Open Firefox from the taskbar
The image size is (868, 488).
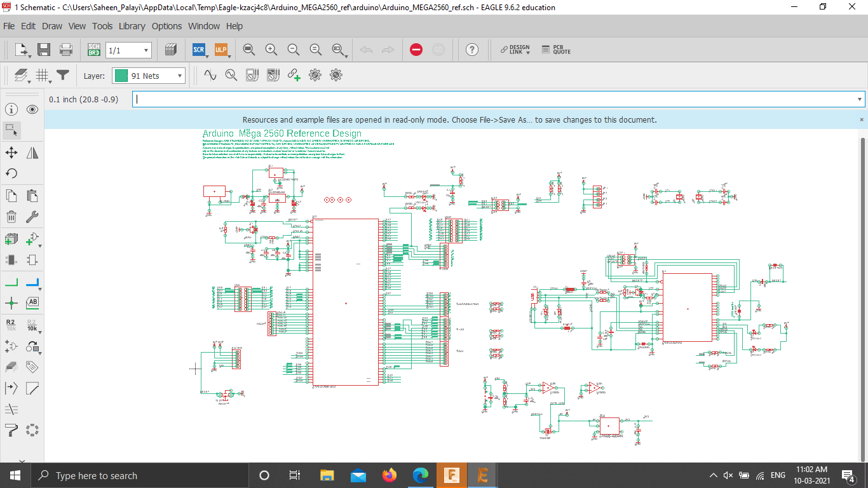(389, 475)
